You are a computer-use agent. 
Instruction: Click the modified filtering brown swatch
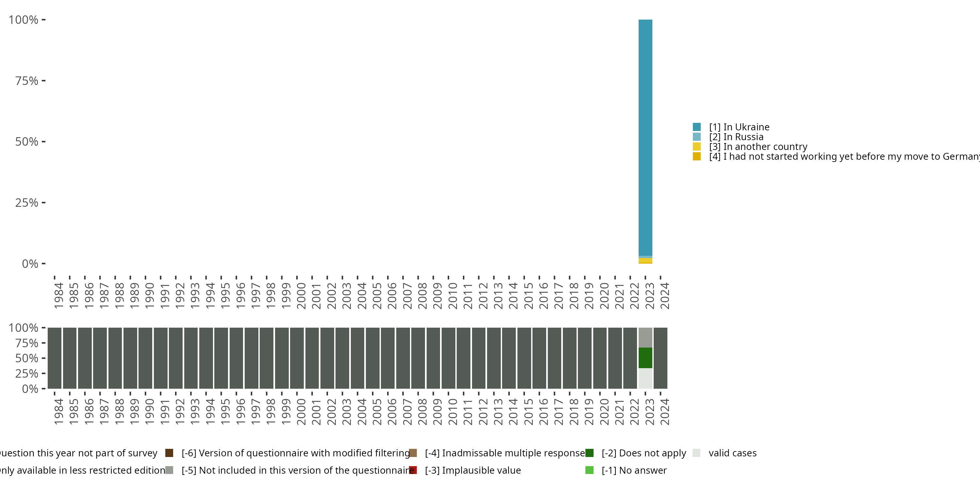[x=169, y=453]
